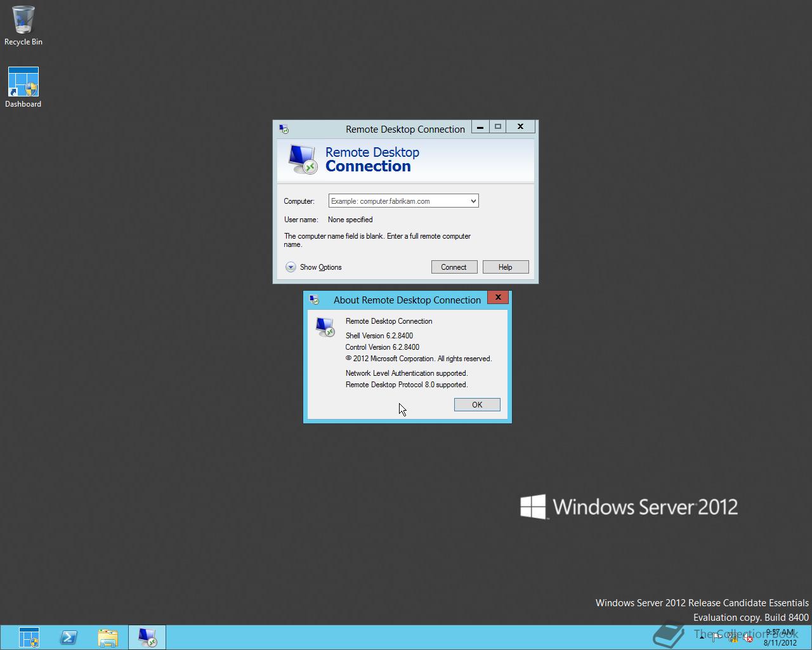The width and height of the screenshot is (812, 650).
Task: Click OK in the About dialog
Action: click(x=477, y=405)
